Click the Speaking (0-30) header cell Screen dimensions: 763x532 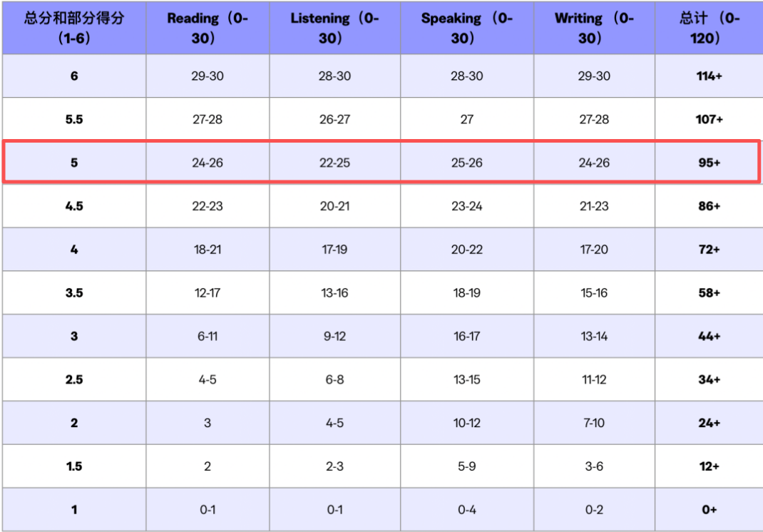[466, 28]
